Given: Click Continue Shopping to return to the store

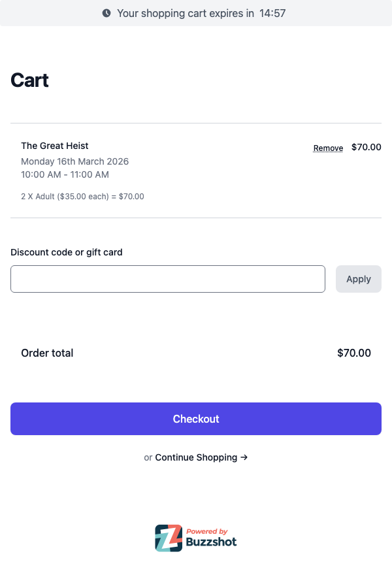Looking at the screenshot, I should point(196,457).
